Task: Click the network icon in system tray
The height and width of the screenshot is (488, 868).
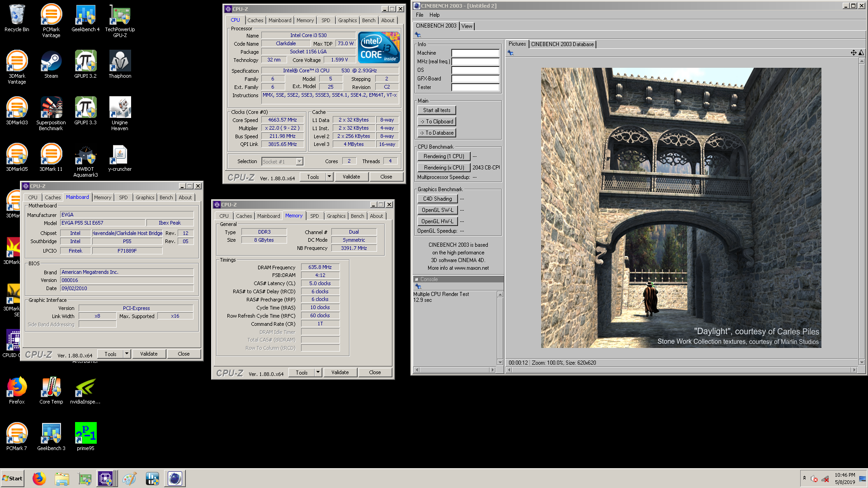Action: click(825, 479)
